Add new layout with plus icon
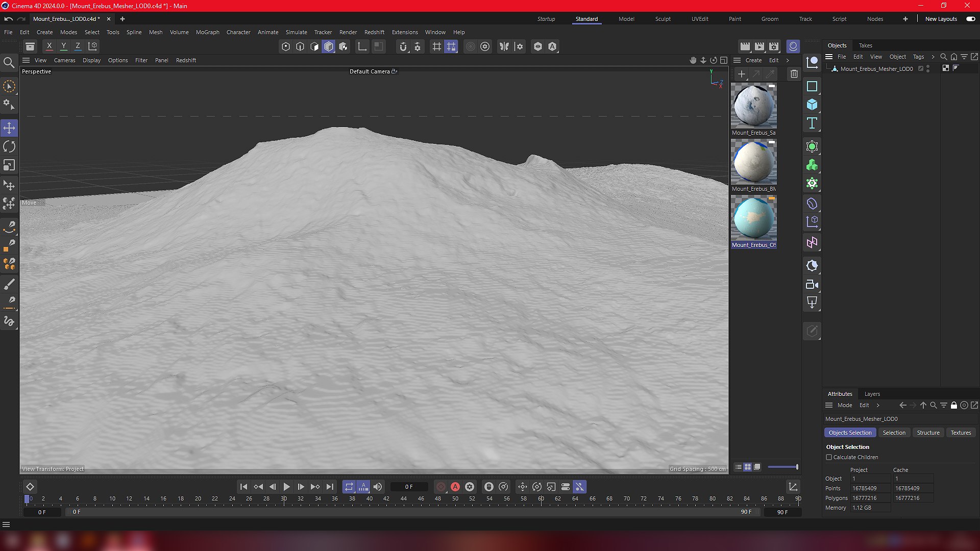980x551 pixels. (x=905, y=19)
